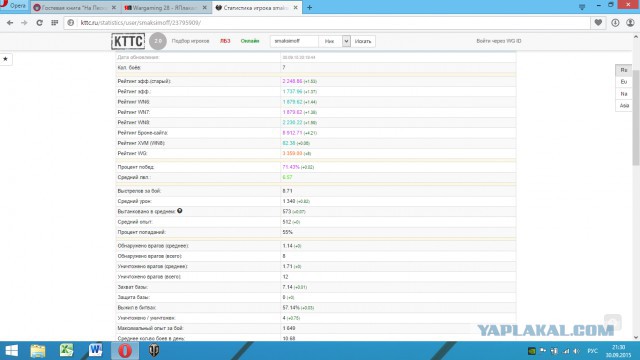Click the armor-site rating value 8 912.71

pyautogui.click(x=292, y=133)
